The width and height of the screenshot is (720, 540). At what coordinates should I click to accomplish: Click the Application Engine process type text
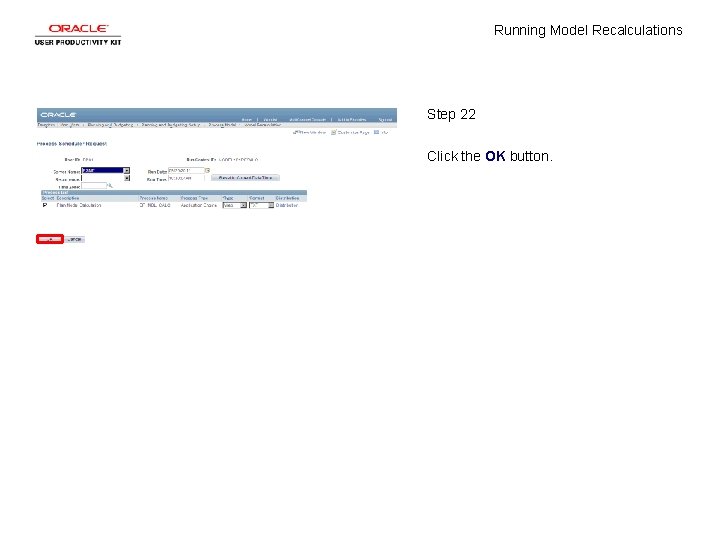point(198,205)
